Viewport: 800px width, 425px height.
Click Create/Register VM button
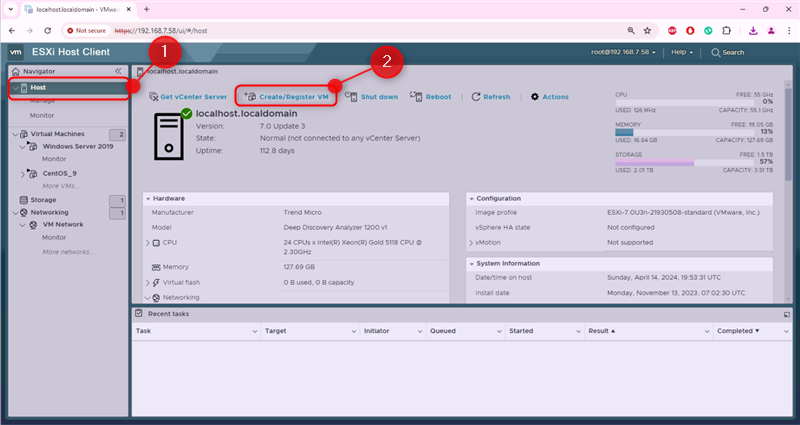coord(286,96)
